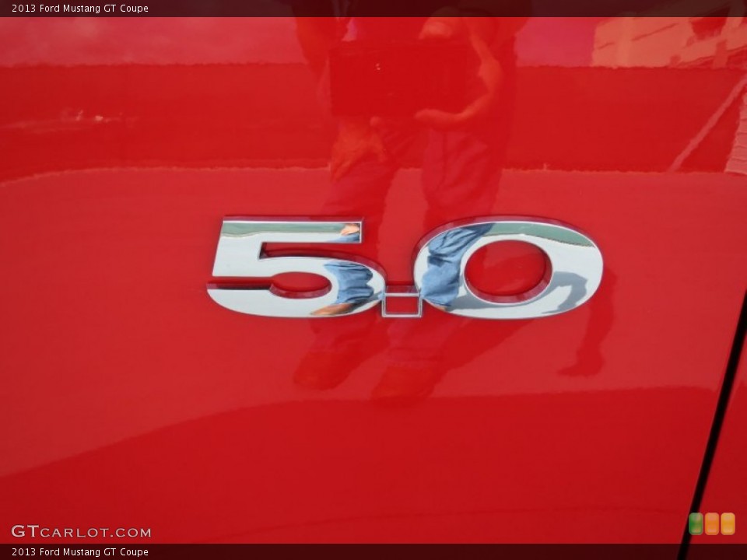Click the bottom caption '2013 Ford Mustang GT Coupe'
747x560 pixels.
[x=80, y=552]
